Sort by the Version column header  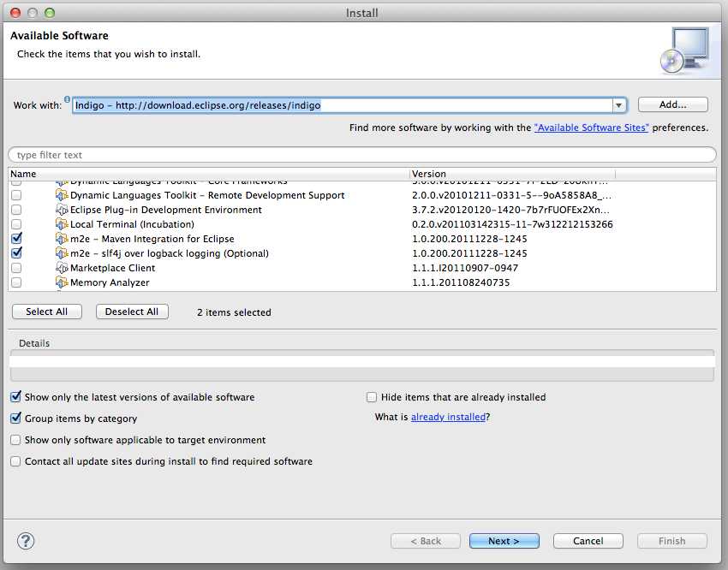point(512,174)
